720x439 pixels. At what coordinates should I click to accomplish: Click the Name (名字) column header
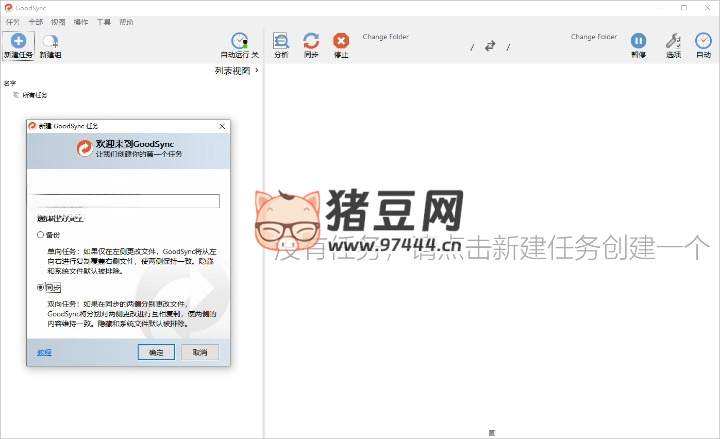point(10,83)
